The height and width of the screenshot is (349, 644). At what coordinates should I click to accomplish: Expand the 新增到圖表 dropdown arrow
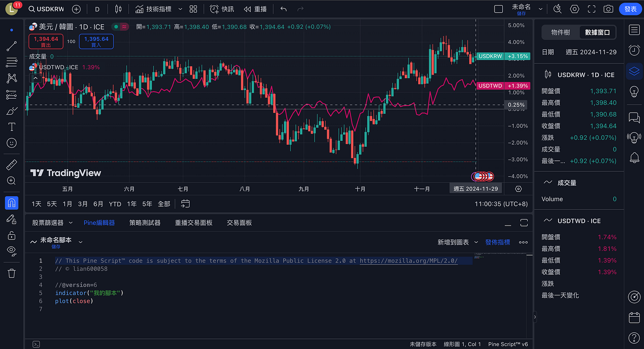pyautogui.click(x=476, y=242)
